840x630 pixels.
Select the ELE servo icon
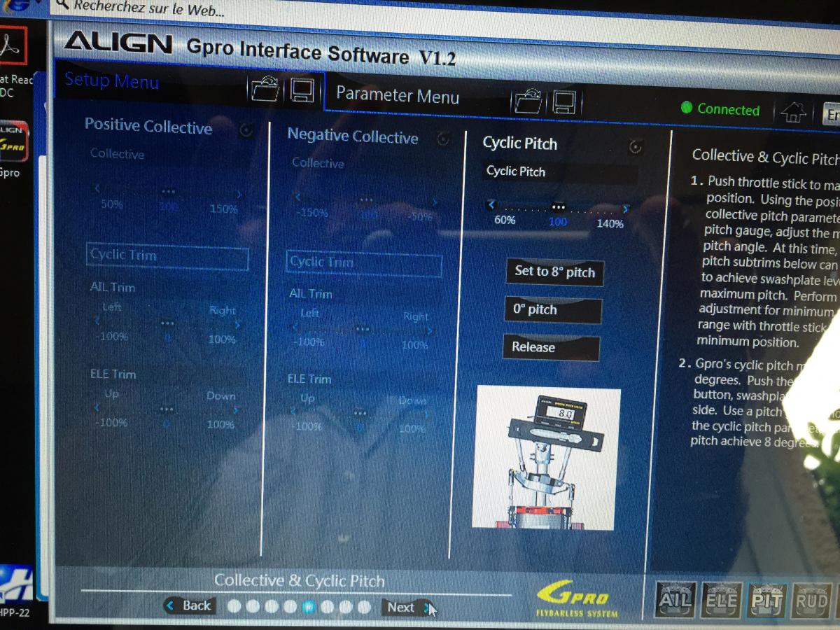pyautogui.click(x=721, y=601)
